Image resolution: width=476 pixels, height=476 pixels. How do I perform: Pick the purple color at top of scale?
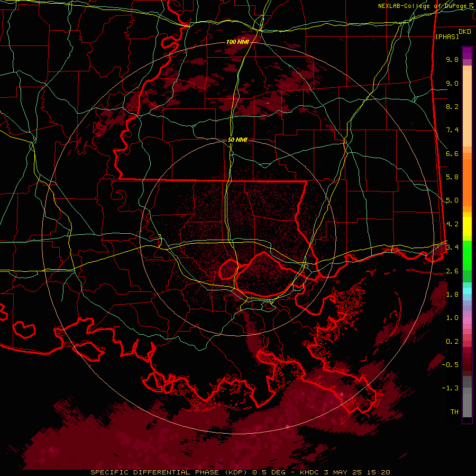click(x=467, y=53)
